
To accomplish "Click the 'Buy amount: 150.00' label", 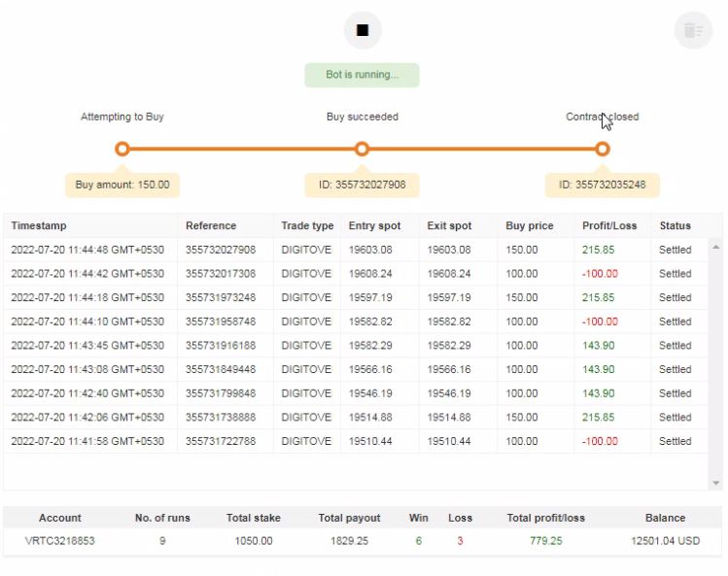I will (x=122, y=185).
